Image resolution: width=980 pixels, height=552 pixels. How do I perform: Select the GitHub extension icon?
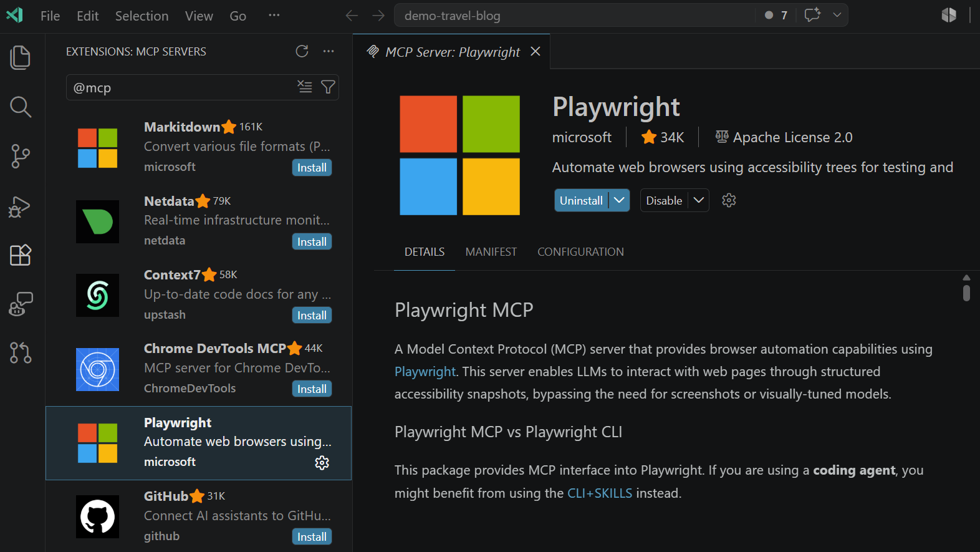97,516
